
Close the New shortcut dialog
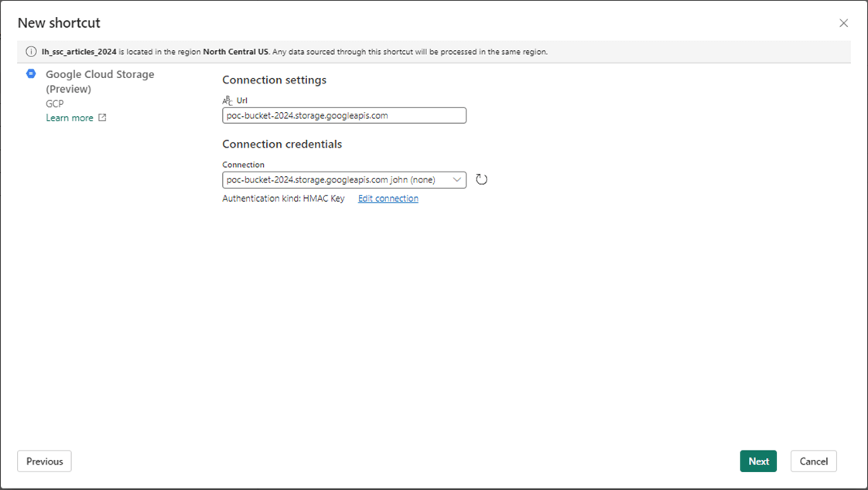coord(843,23)
